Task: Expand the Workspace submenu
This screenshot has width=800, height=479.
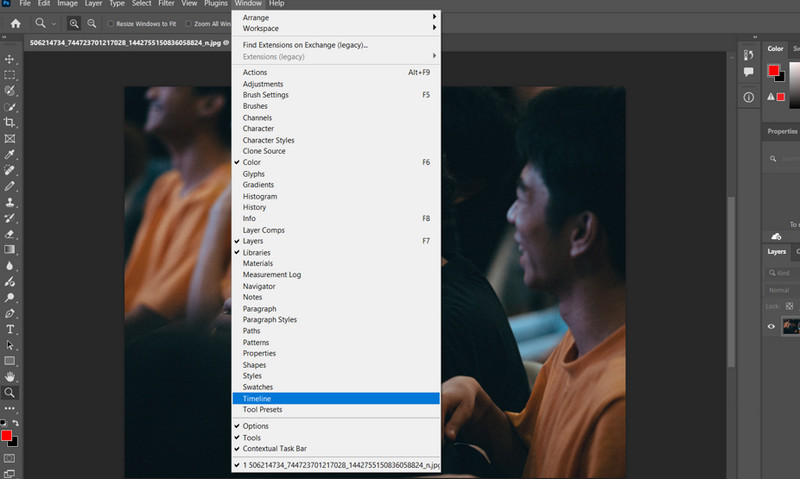Action: point(336,29)
